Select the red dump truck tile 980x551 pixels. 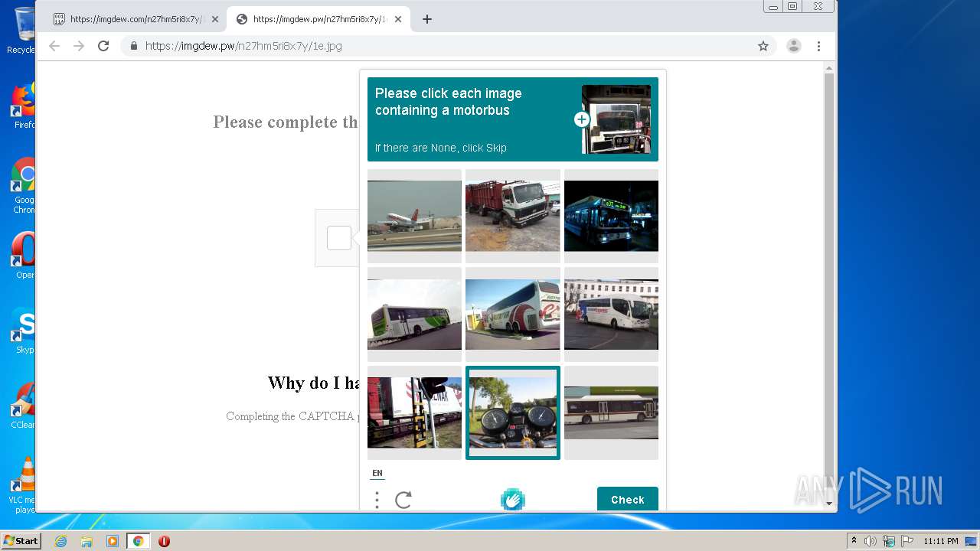pos(513,216)
